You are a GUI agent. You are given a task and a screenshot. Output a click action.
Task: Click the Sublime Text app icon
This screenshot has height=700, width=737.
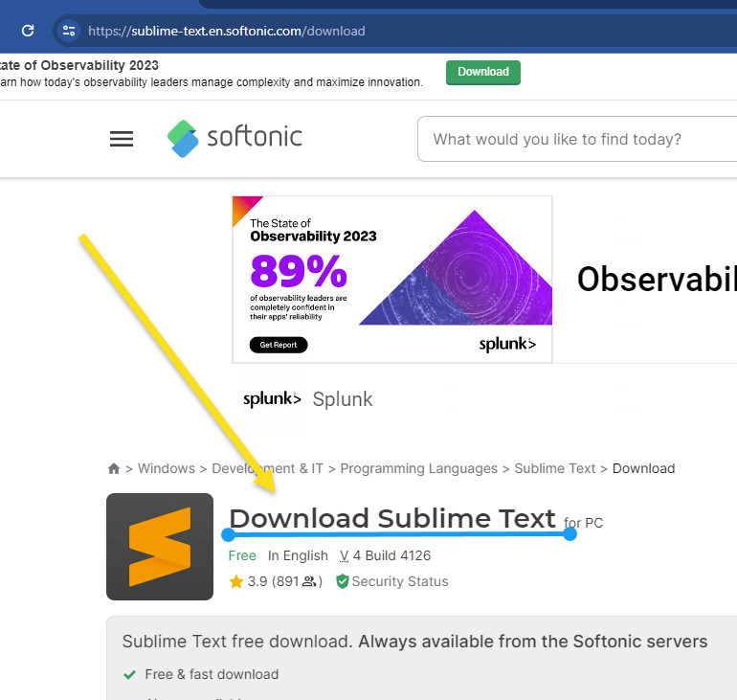(160, 546)
